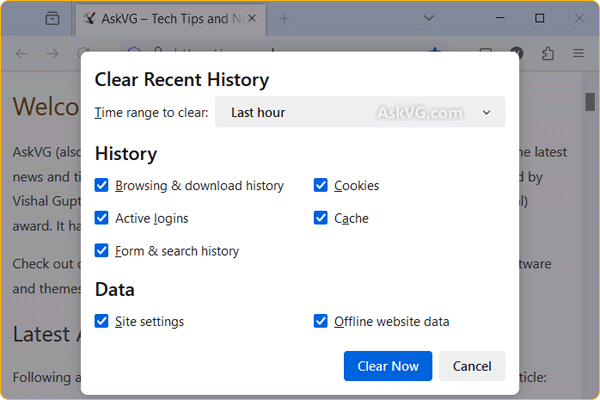Click the browser forward arrow
This screenshot has width=600, height=400.
50,53
